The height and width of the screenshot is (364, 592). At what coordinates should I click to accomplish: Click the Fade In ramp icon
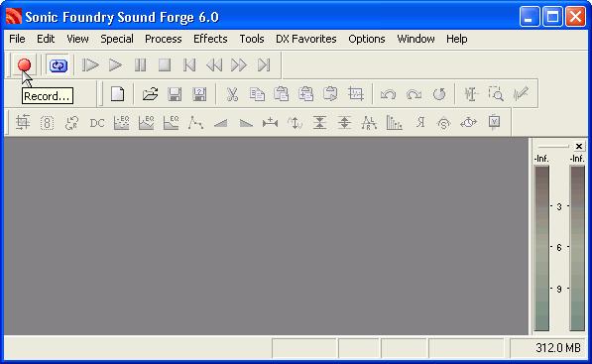point(221,123)
